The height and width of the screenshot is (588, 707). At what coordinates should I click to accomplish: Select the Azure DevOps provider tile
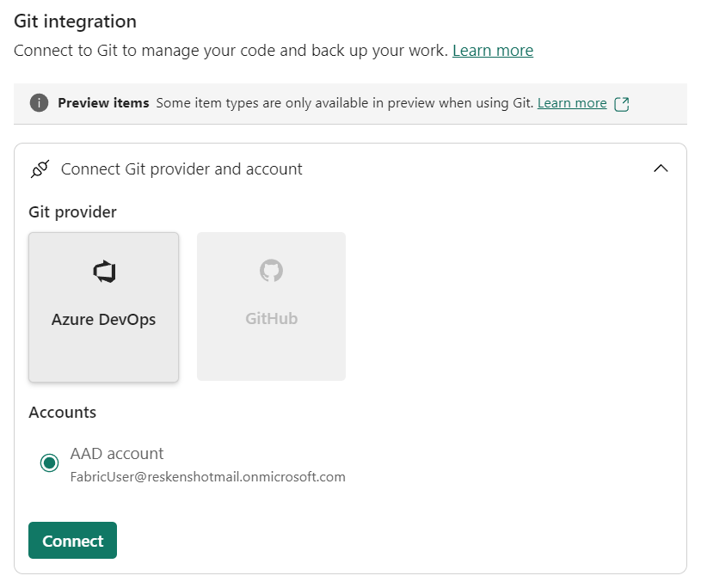[104, 307]
